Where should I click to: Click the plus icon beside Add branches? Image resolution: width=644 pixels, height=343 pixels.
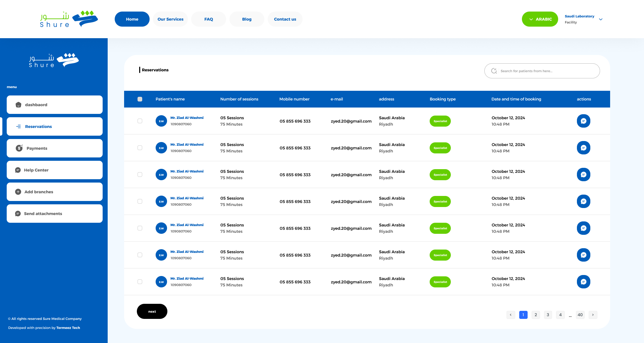[x=18, y=192]
